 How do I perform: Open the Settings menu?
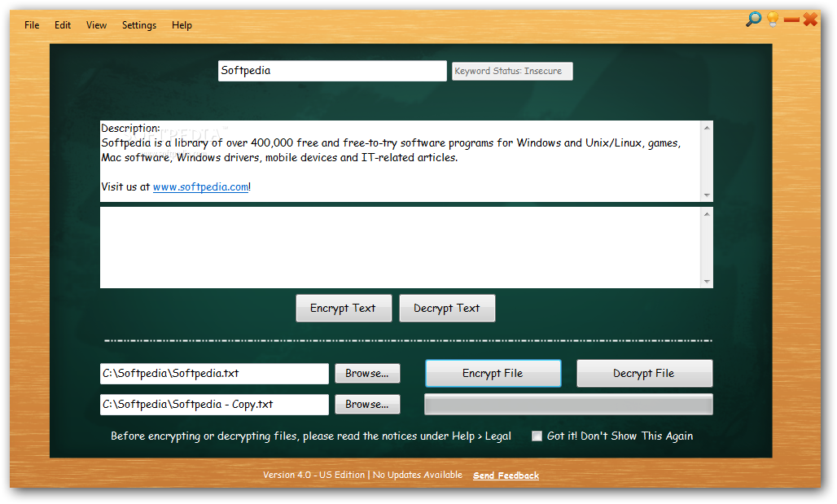pos(138,25)
